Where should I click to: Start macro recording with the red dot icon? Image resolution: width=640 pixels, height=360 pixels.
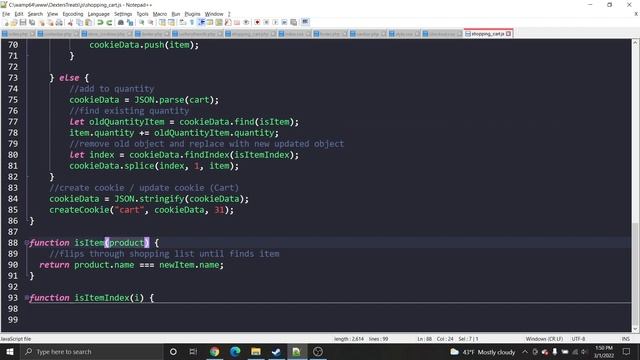(257, 22)
